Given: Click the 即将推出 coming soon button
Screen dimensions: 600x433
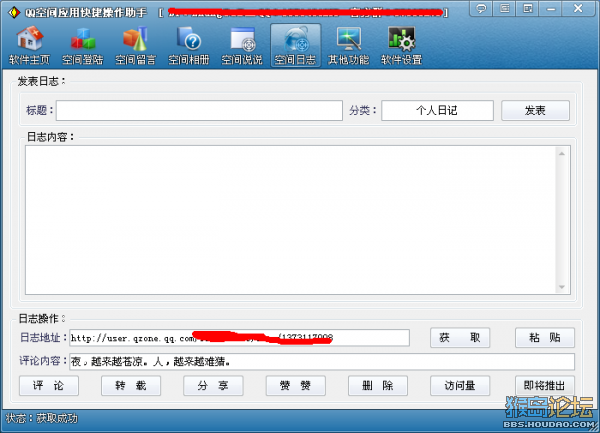Looking at the screenshot, I should [545, 386].
